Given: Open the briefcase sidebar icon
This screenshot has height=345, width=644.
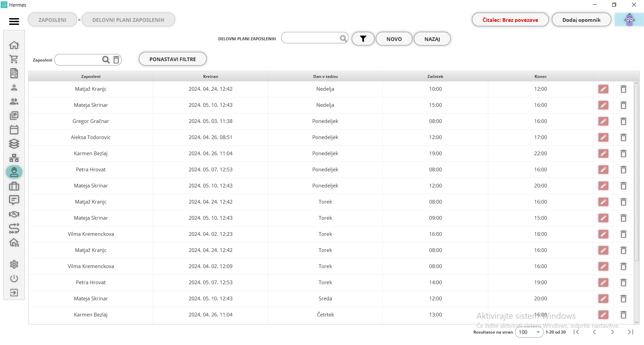Looking at the screenshot, I should pyautogui.click(x=14, y=186).
